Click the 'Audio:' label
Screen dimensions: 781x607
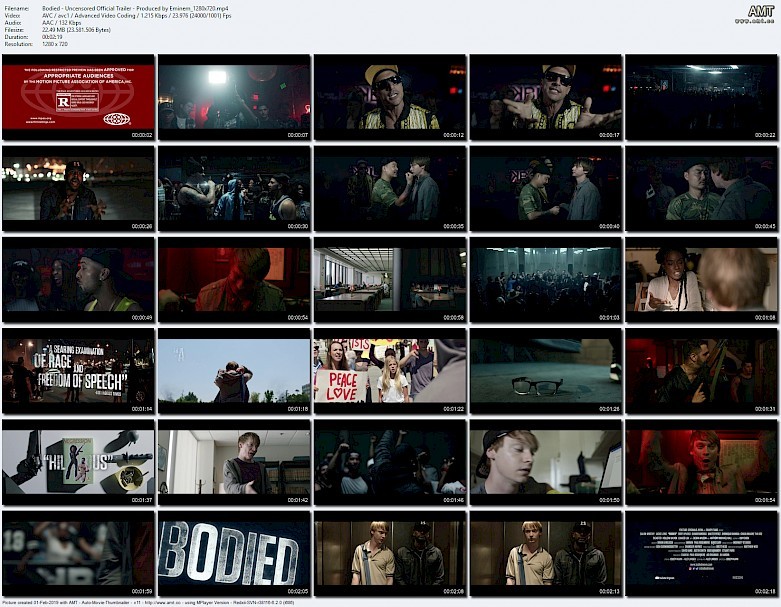(13, 23)
